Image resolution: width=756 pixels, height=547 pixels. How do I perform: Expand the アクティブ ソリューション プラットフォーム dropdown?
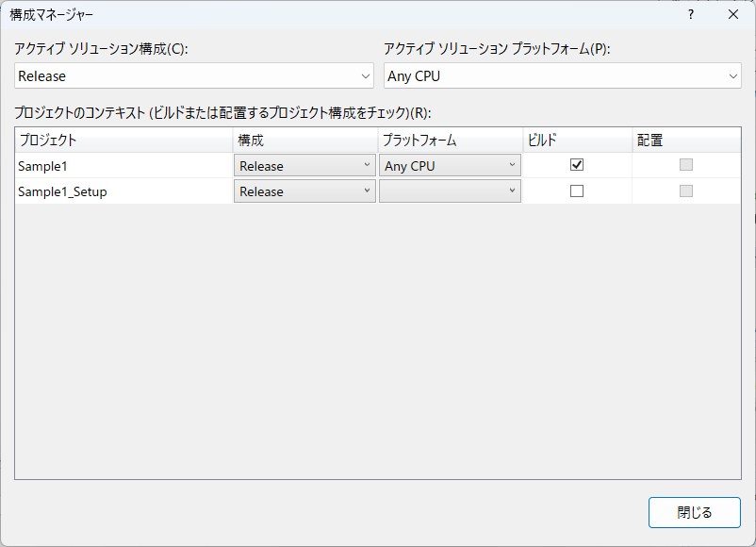pyautogui.click(x=562, y=75)
